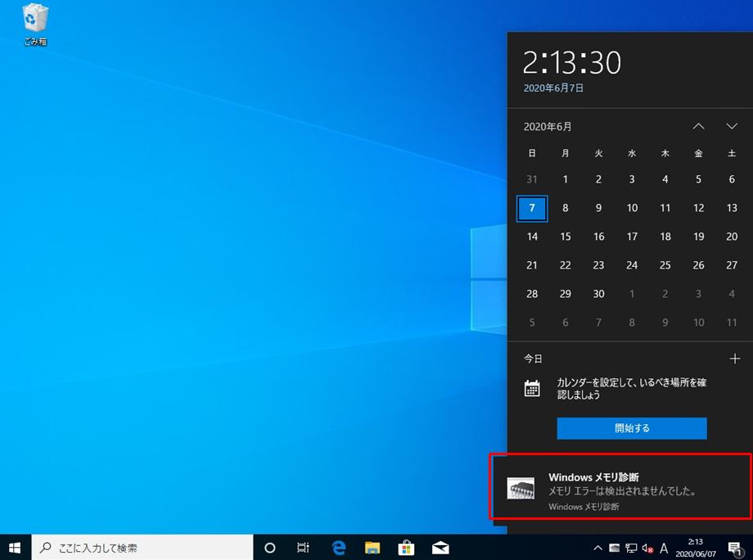
Task: Click the search box 'ここに入力して検索'
Action: point(142,548)
